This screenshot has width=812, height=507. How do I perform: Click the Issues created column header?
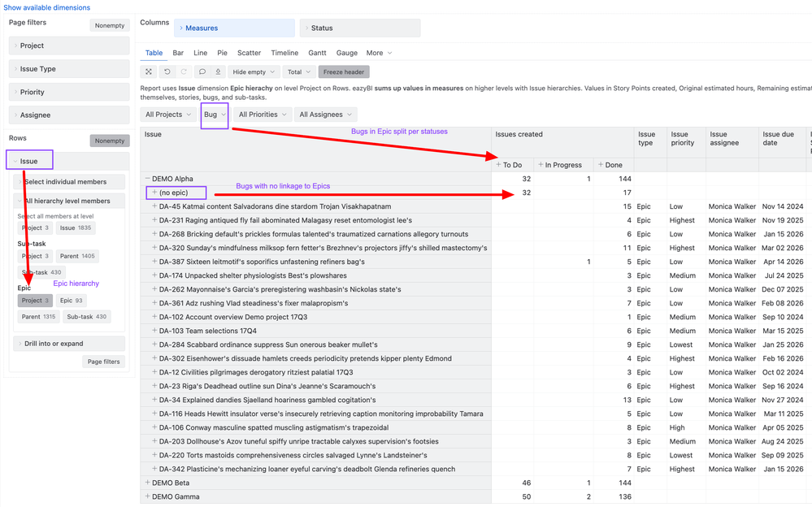coord(519,134)
